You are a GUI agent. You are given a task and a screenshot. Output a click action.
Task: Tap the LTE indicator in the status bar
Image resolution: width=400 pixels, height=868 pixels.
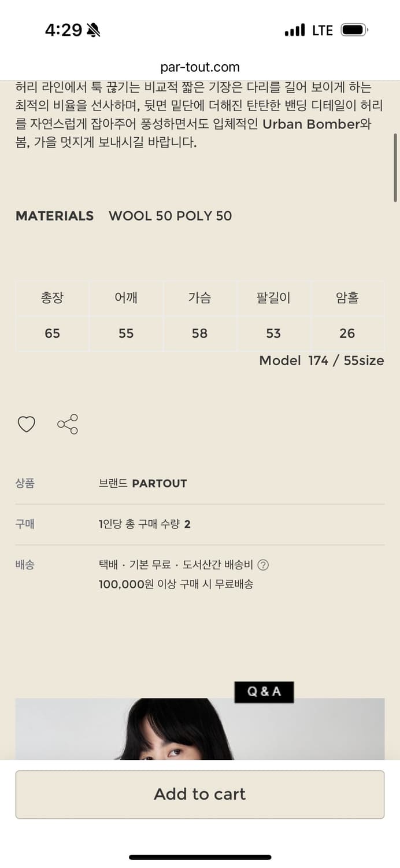tap(321, 30)
